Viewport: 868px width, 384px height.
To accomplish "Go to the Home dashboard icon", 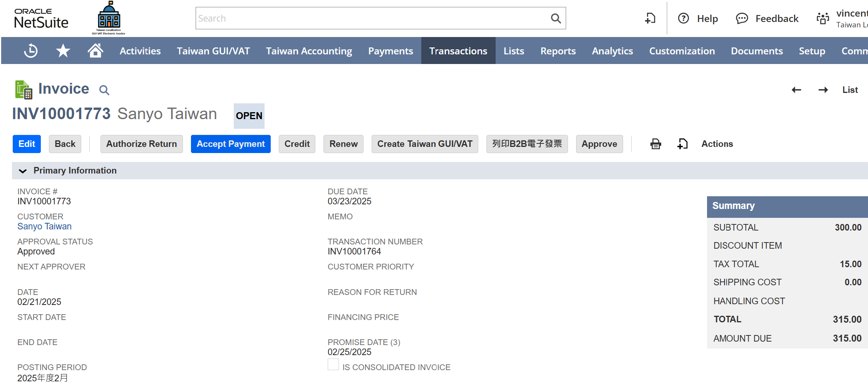I will click(95, 51).
